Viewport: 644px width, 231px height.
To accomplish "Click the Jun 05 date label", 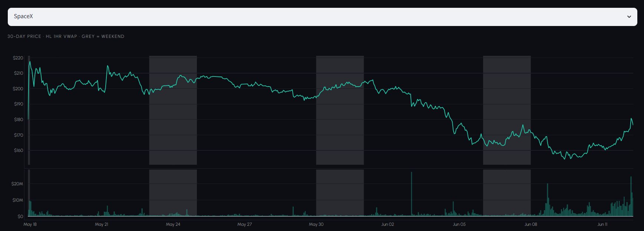I will click(x=459, y=224).
